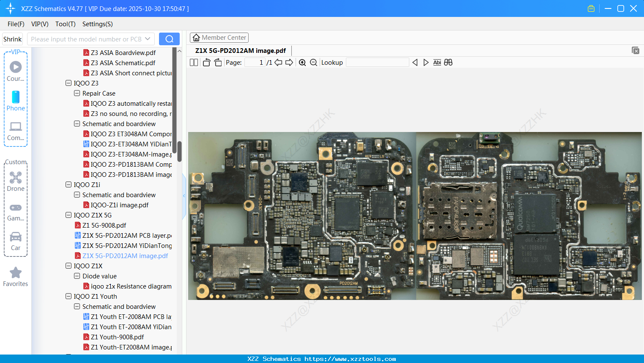Click the Member Center button
Image resolution: width=644 pixels, height=363 pixels.
point(219,38)
